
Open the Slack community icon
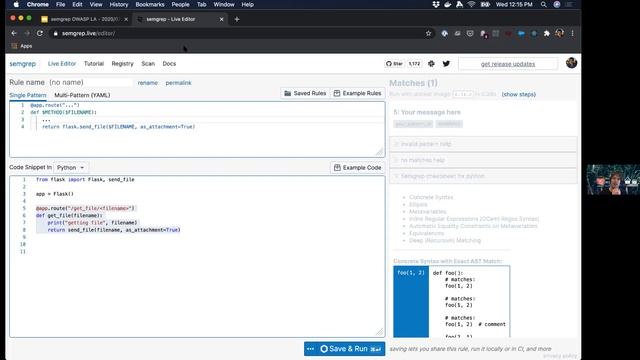[431, 64]
